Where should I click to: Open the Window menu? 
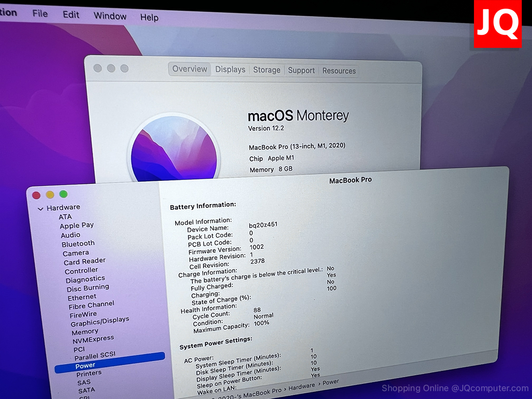click(x=110, y=16)
